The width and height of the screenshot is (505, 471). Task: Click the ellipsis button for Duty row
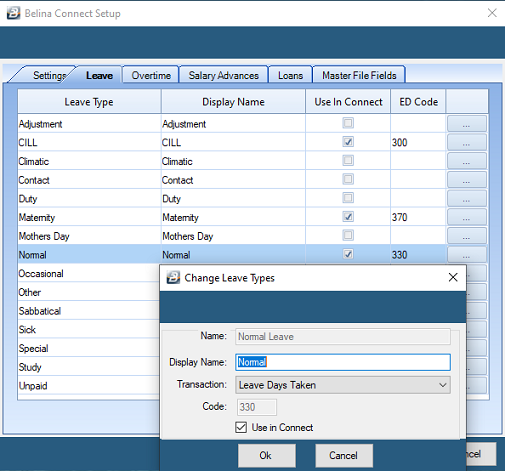[x=467, y=199]
